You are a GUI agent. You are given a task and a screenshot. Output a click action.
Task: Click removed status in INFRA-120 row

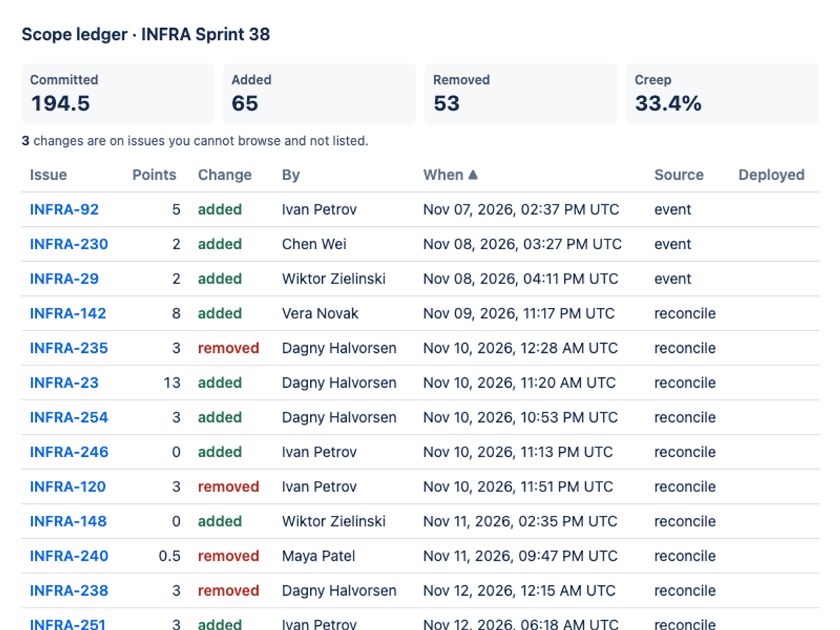pos(228,486)
